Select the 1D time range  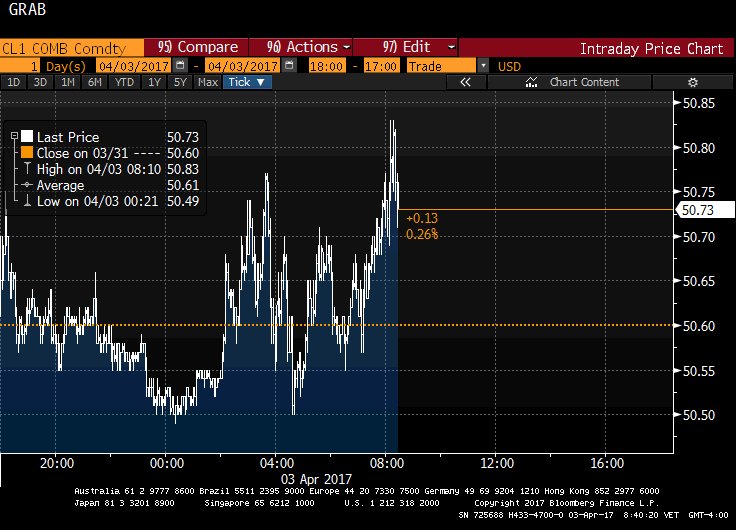tap(14, 82)
